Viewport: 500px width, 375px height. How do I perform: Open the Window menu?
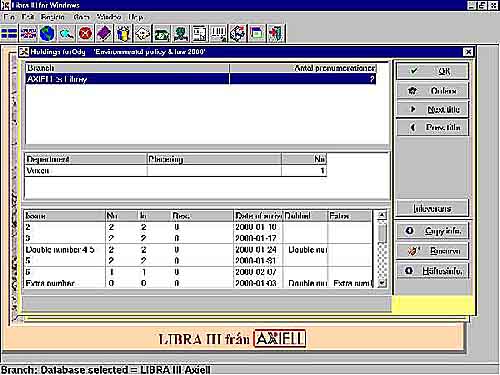coord(109,17)
